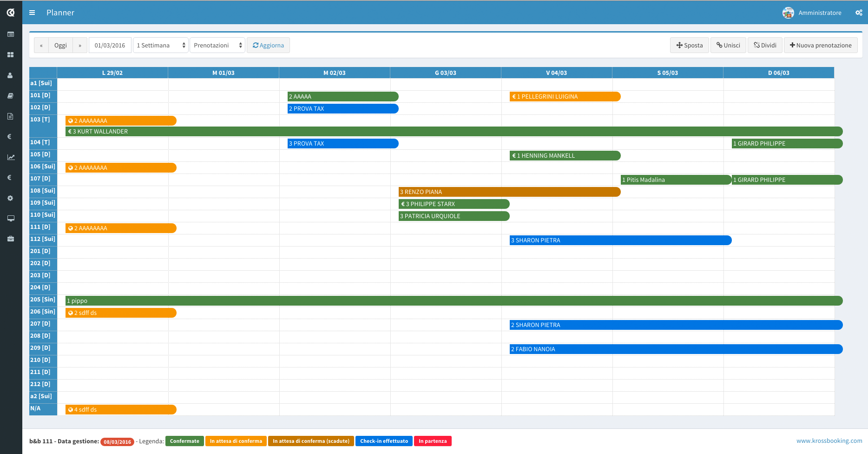Select the V 04/03 day column header
This screenshot has height=454, width=868.
tap(557, 73)
